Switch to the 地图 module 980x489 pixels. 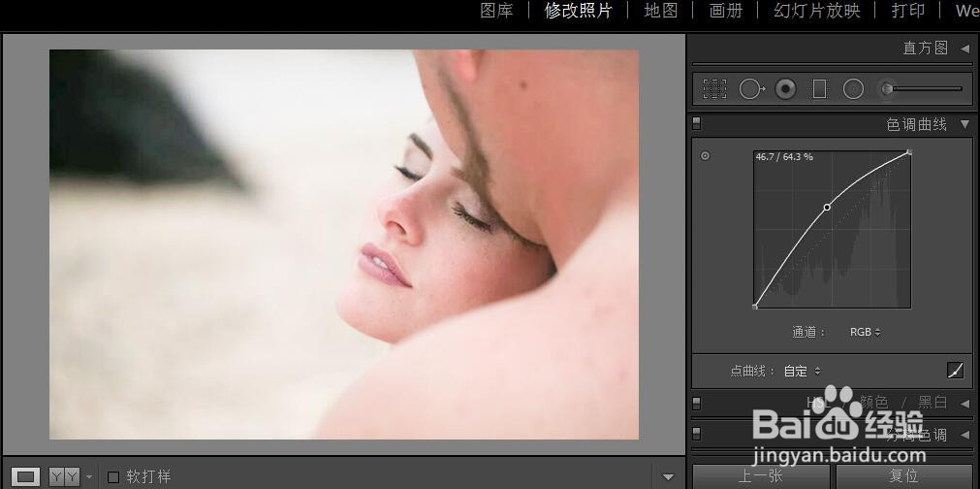tap(661, 11)
